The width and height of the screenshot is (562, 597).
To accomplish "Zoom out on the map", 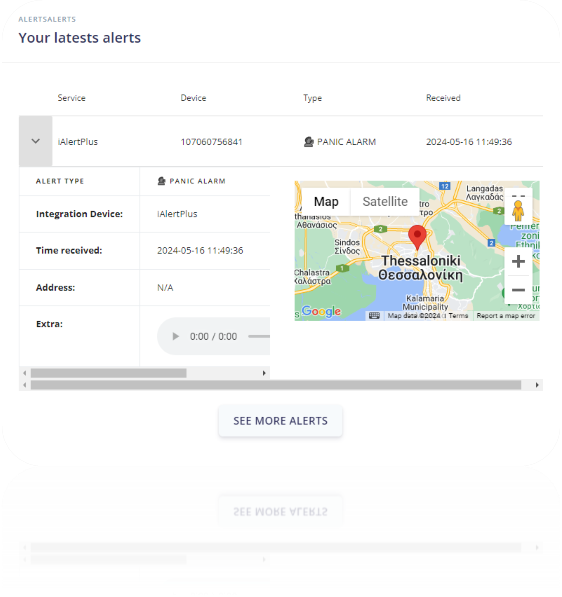I will coord(518,290).
